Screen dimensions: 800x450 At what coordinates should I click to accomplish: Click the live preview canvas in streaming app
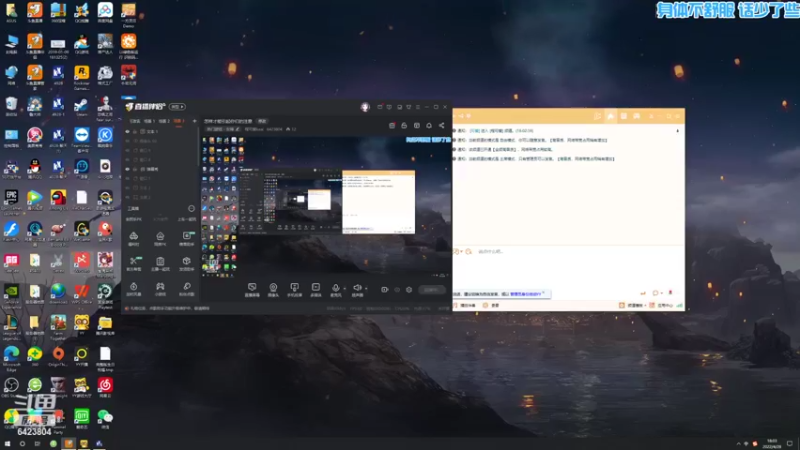pos(326,207)
